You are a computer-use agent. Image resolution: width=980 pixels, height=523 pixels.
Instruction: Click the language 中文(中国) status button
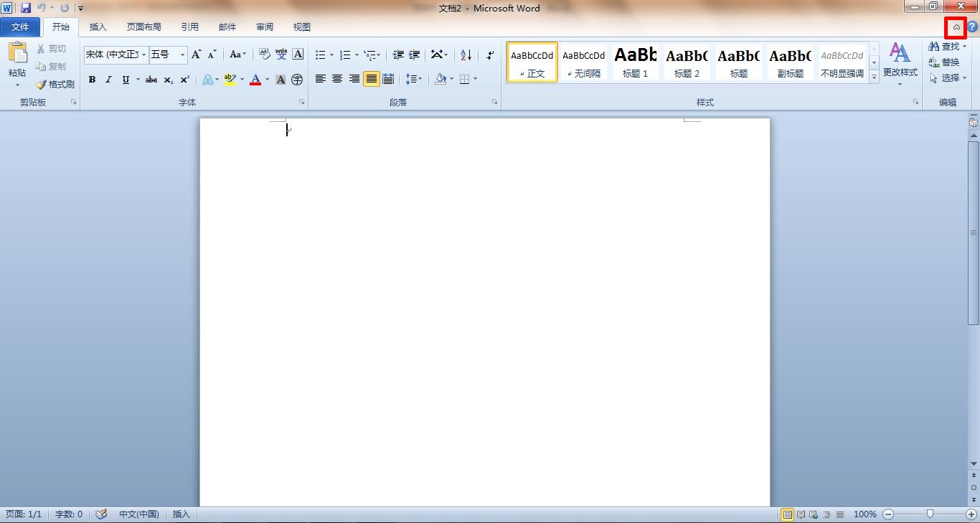pos(139,514)
